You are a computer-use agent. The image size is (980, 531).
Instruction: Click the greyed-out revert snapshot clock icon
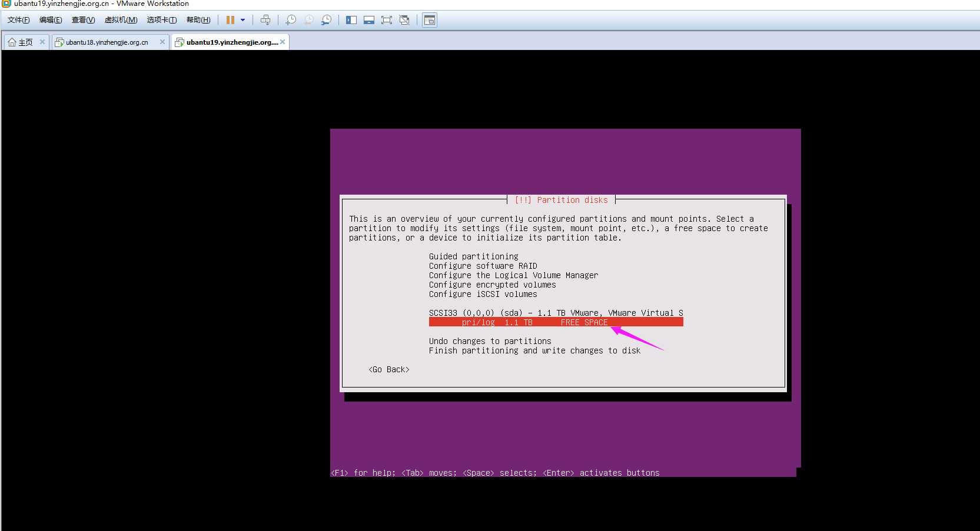tap(308, 20)
